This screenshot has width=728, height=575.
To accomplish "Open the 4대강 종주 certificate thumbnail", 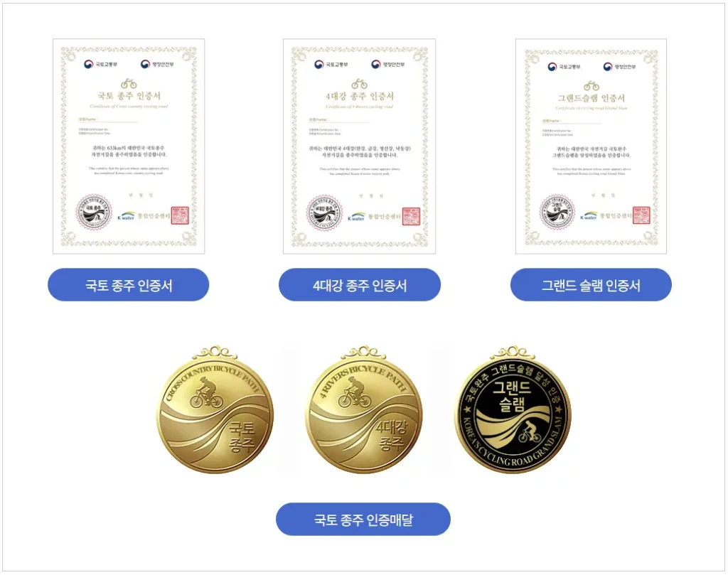I will pyautogui.click(x=359, y=146).
